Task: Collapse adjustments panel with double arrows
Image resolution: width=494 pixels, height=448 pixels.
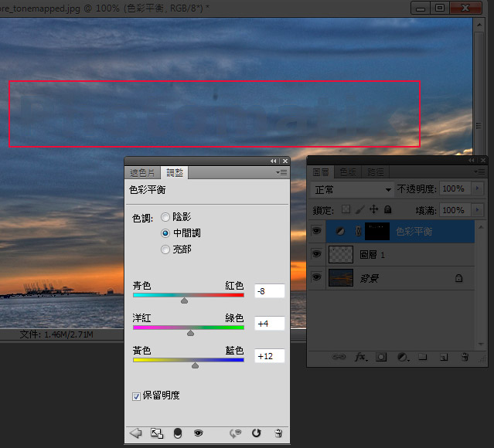Action: tap(273, 161)
